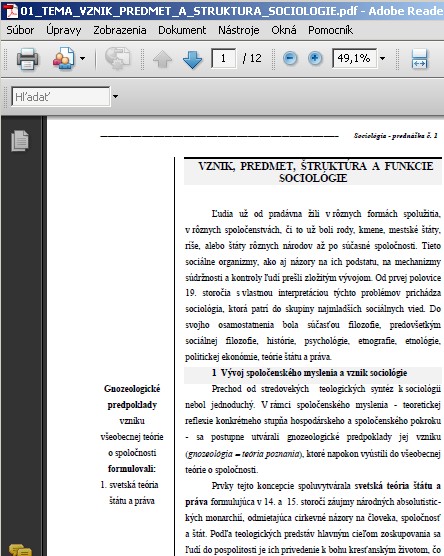The height and width of the screenshot is (556, 444).
Task: Open the Pomocník menu
Action: tap(330, 30)
